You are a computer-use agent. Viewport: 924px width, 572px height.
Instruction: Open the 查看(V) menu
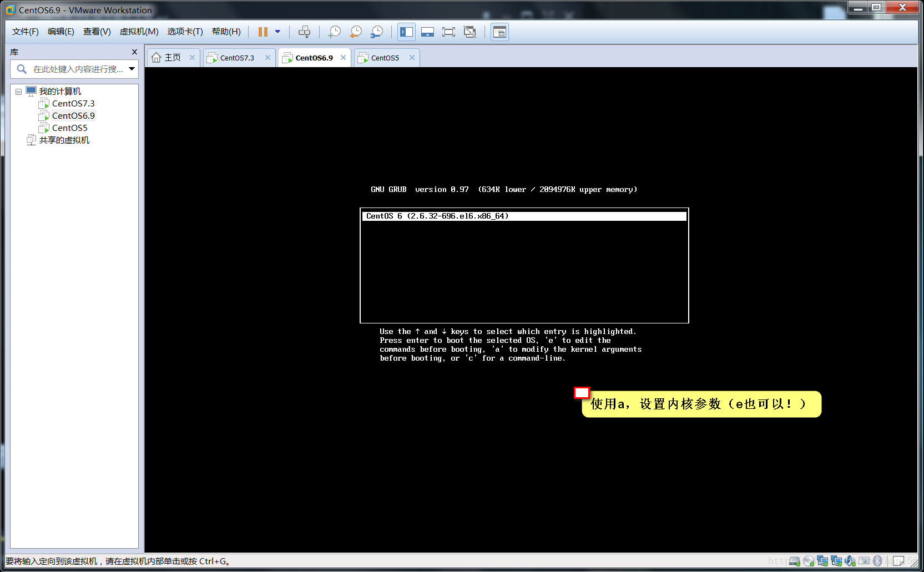97,32
